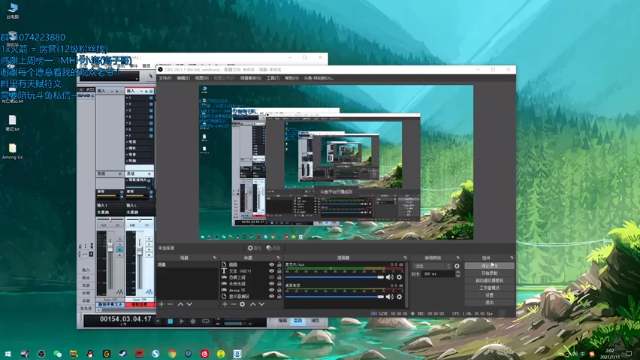Add a new scene with the plus icon

162,304
